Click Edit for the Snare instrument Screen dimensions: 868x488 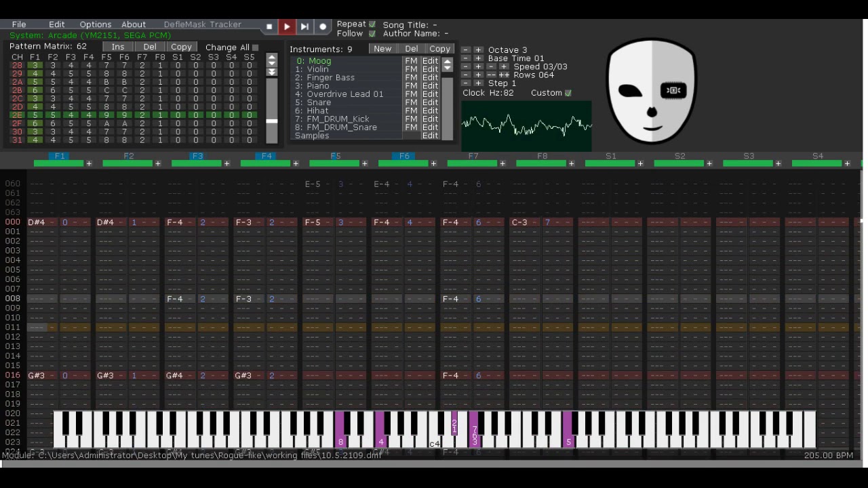[x=430, y=102]
